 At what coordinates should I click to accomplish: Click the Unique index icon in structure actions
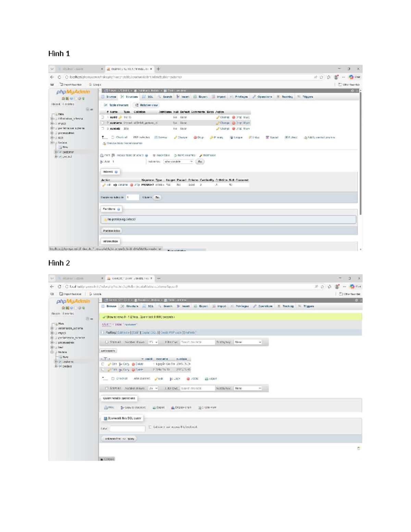tap(231, 137)
